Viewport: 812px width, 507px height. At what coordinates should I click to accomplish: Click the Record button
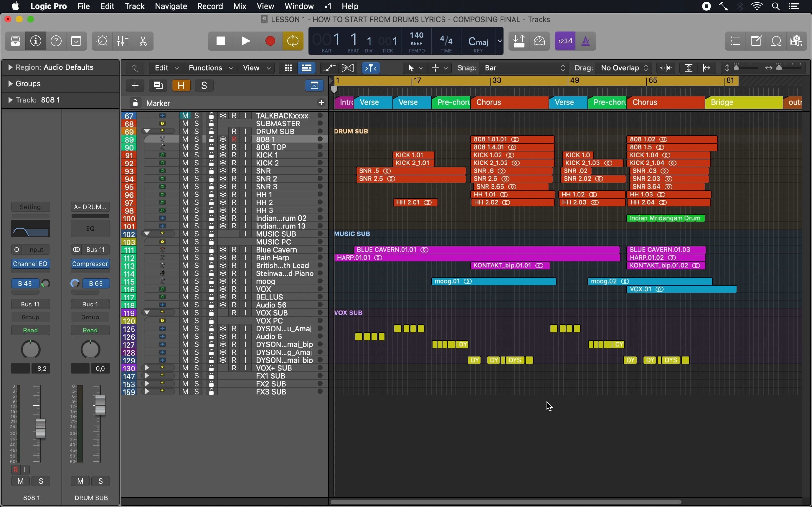coord(270,41)
